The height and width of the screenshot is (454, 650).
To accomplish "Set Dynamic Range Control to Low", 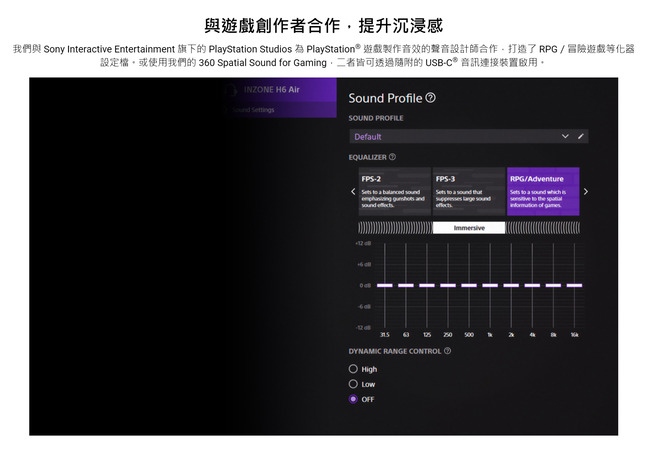I will tap(353, 384).
